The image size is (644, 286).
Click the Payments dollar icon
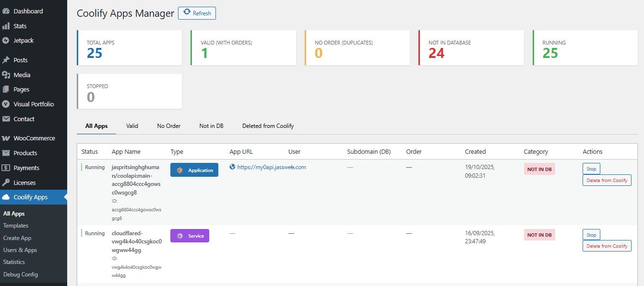(6, 168)
